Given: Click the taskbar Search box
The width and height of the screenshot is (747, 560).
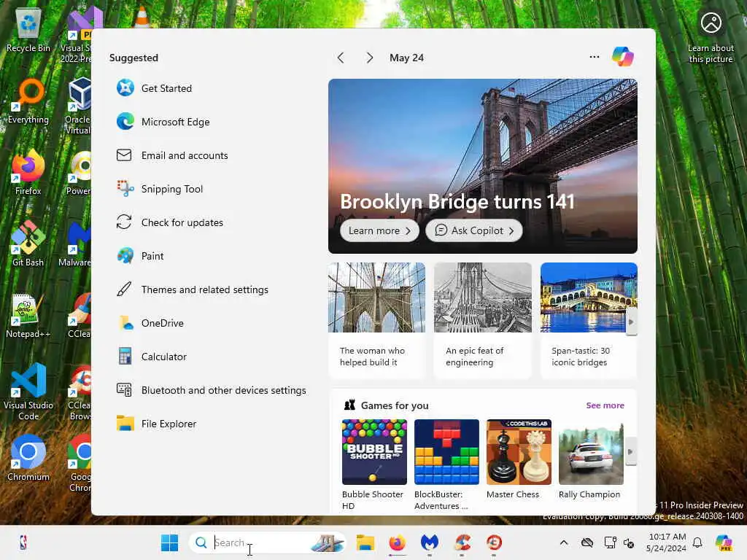Looking at the screenshot, I should pyautogui.click(x=268, y=542).
